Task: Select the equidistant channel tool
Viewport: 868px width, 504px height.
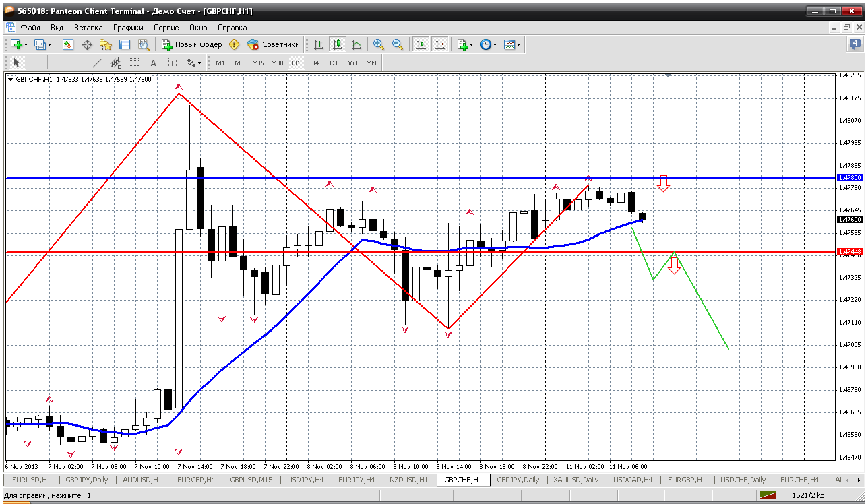Action: (115, 63)
